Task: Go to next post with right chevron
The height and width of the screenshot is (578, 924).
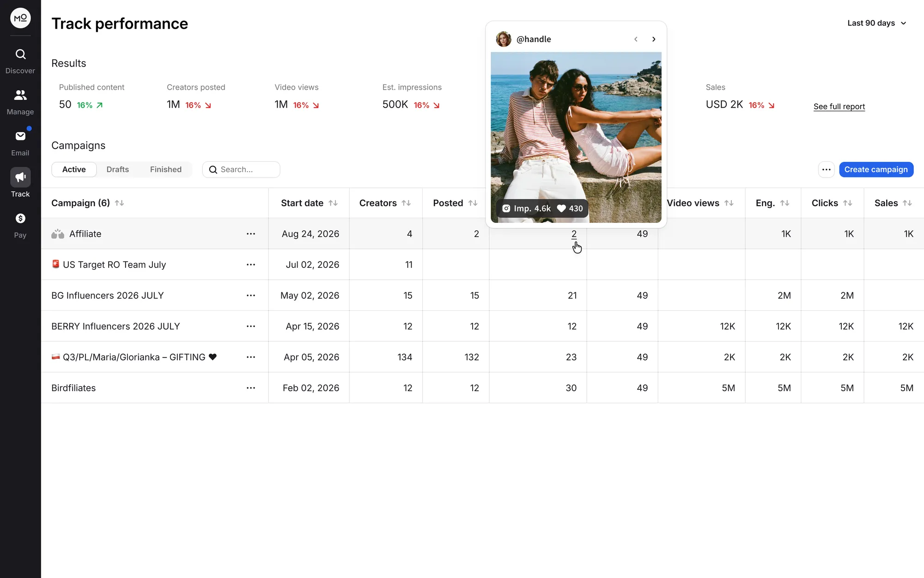Action: (654, 39)
